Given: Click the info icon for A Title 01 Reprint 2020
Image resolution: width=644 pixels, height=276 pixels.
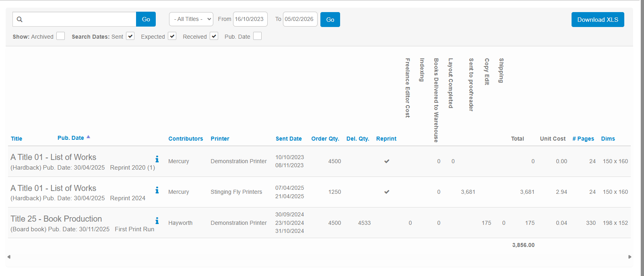Looking at the screenshot, I should (157, 159).
